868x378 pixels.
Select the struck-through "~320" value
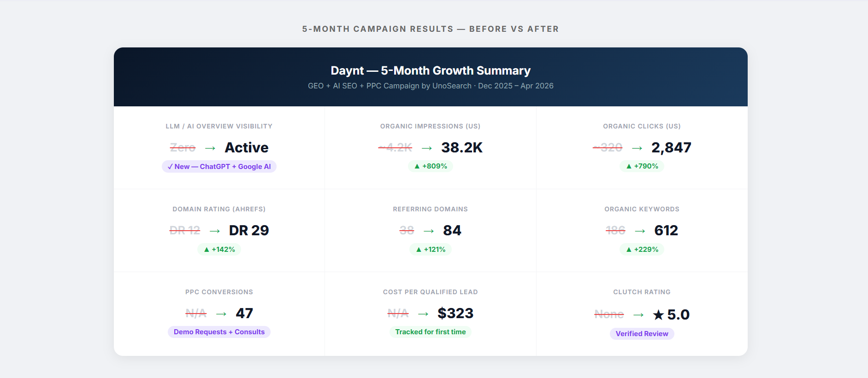tap(608, 147)
